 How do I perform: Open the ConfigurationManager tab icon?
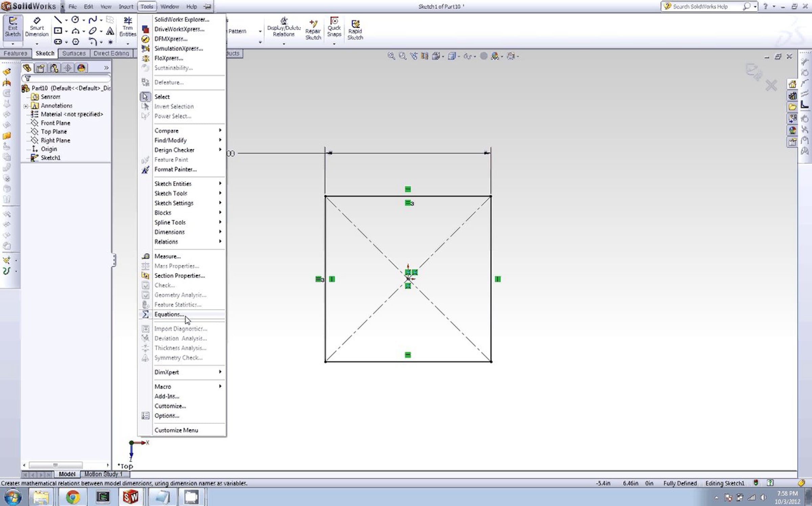(54, 68)
